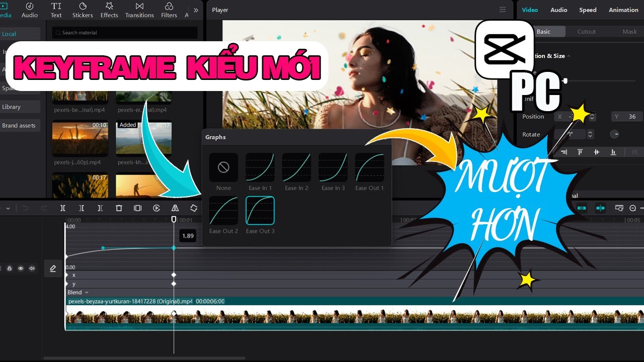Select the Basic sub-tab
Image resolution: width=644 pixels, height=362 pixels.
pos(543,32)
